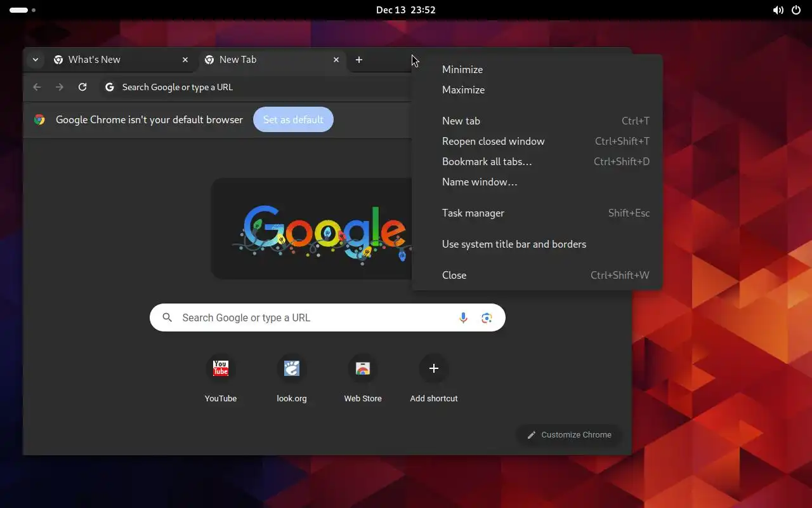Open Task manager from menu

[537, 213]
